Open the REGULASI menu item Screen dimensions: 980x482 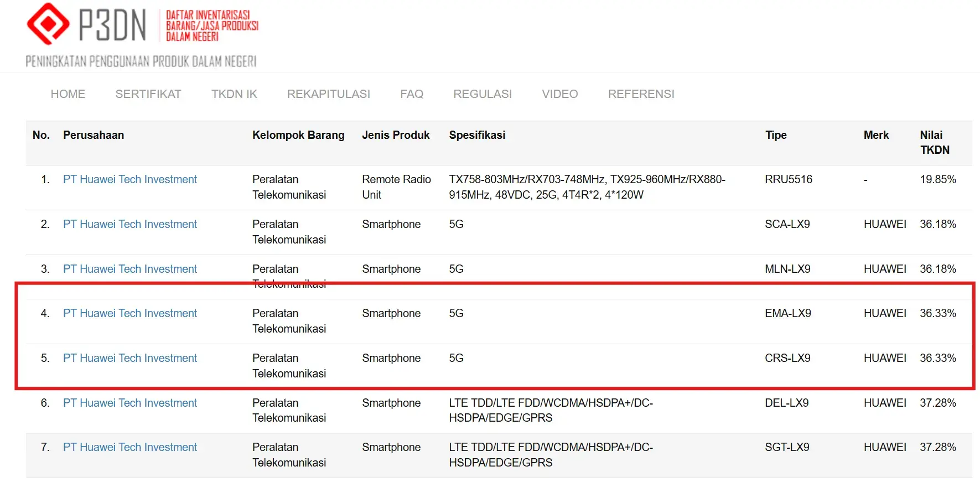pyautogui.click(x=483, y=94)
